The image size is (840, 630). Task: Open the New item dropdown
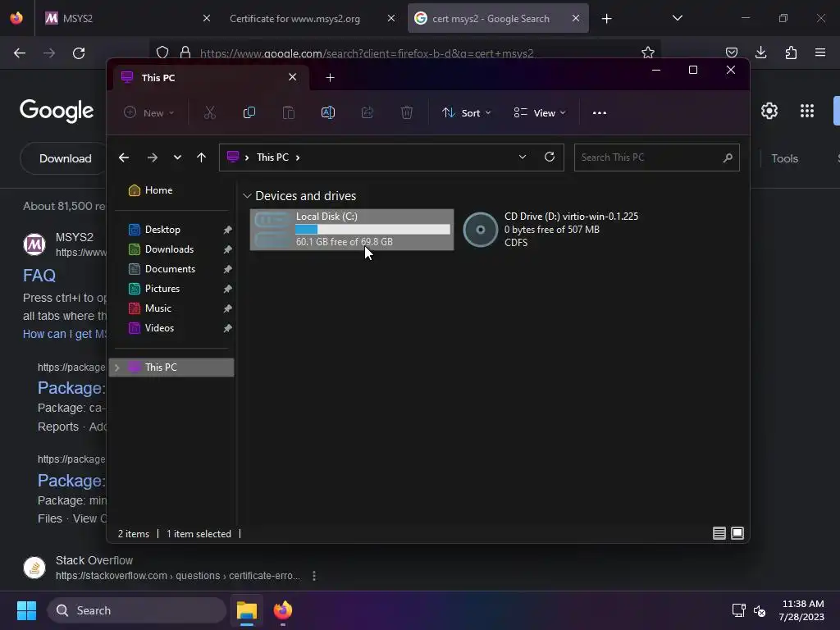[x=149, y=113]
